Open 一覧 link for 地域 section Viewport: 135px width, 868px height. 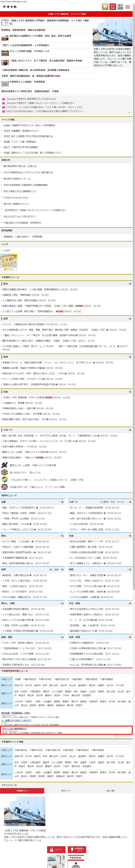coord(129,357)
